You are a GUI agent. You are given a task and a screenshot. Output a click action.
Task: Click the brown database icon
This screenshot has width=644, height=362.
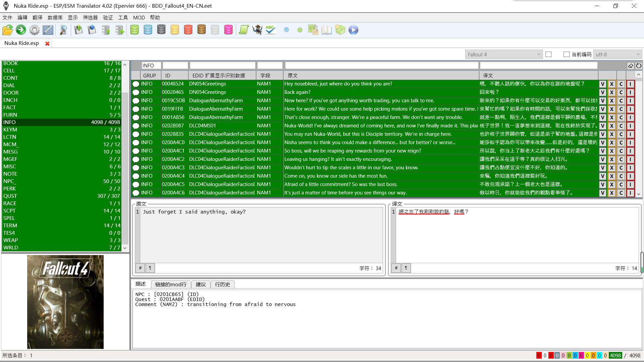tap(202, 30)
